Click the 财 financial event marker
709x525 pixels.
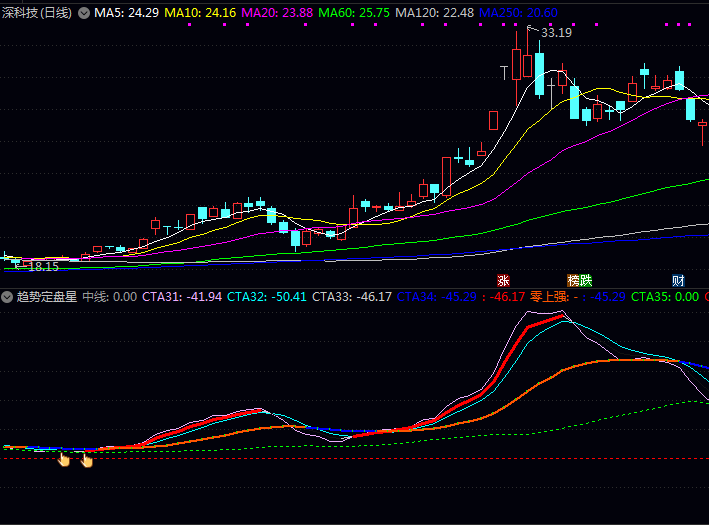678,280
